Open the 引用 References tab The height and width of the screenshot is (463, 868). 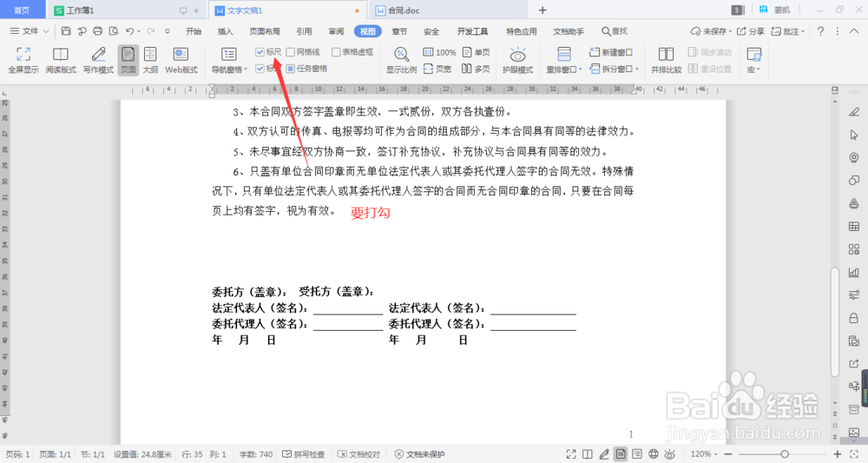(x=304, y=31)
